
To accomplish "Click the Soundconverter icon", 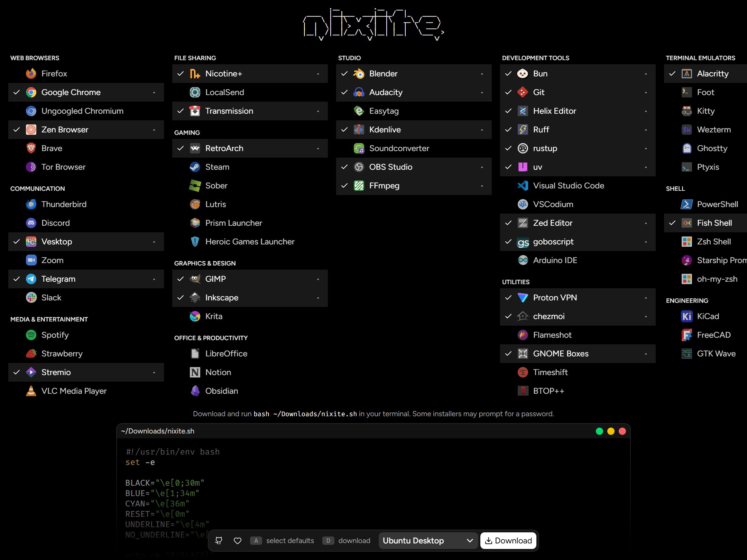I will coord(359,148).
